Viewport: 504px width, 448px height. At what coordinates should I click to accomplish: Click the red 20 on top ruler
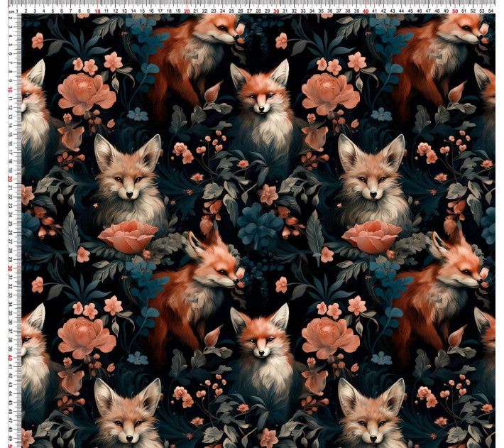coord(187,11)
